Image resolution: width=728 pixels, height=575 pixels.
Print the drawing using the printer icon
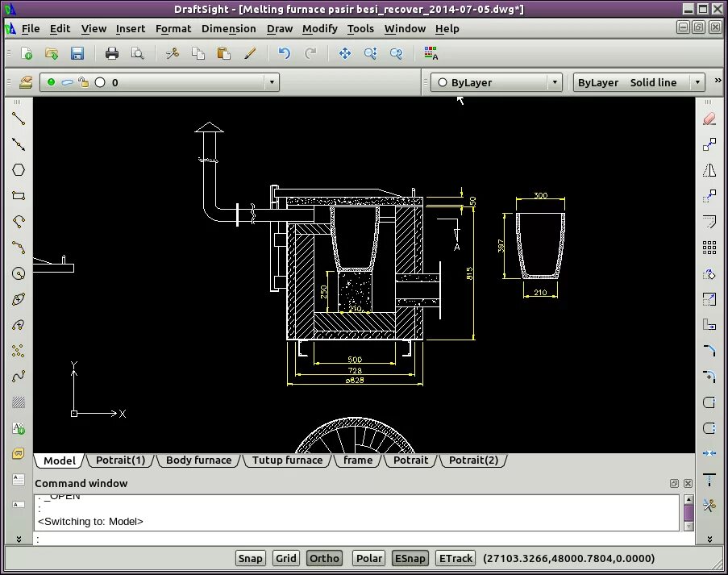click(x=111, y=53)
